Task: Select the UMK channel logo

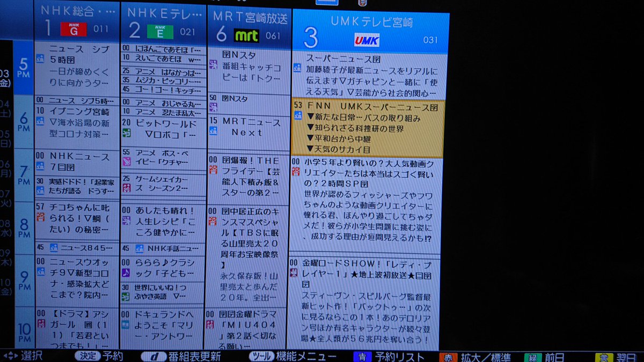Action: pyautogui.click(x=368, y=40)
